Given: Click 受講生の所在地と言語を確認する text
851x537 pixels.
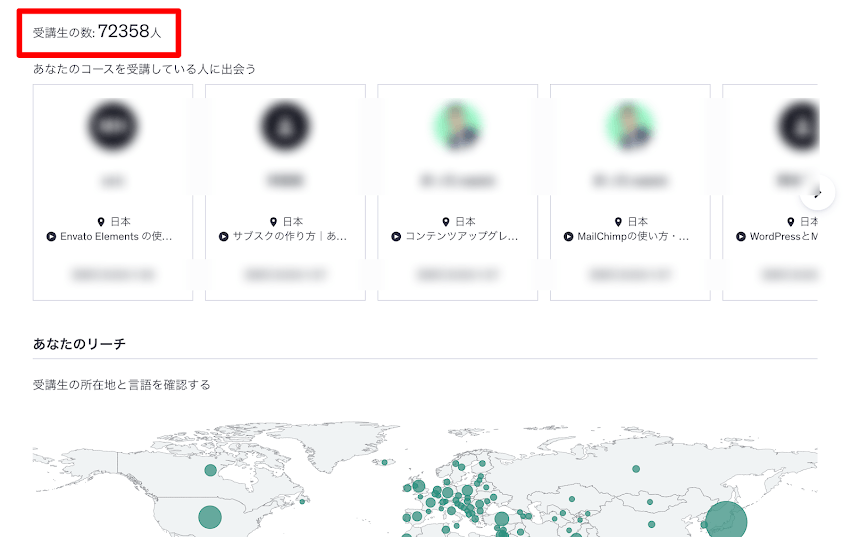Looking at the screenshot, I should tap(122, 385).
